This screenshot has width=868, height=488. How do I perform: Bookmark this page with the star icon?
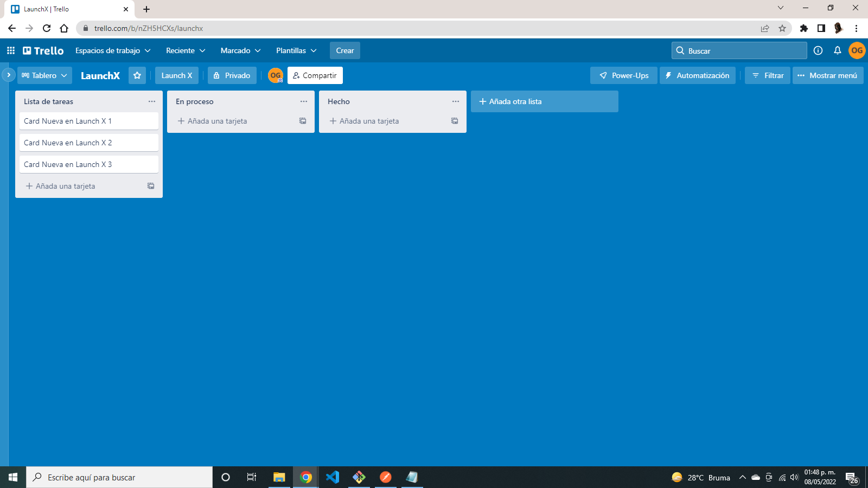(782, 28)
